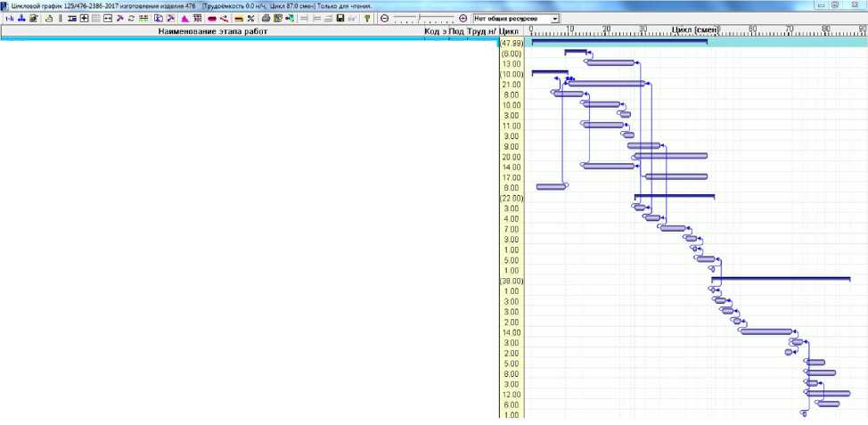Click the blue hierarchy structure icon
Image resolution: width=868 pixels, height=425 pixels.
20,18
